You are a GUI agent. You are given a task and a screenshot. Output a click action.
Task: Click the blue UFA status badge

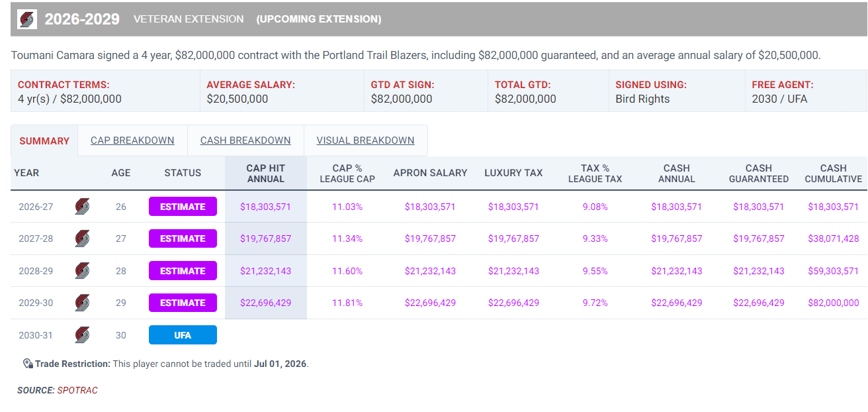[x=183, y=335]
